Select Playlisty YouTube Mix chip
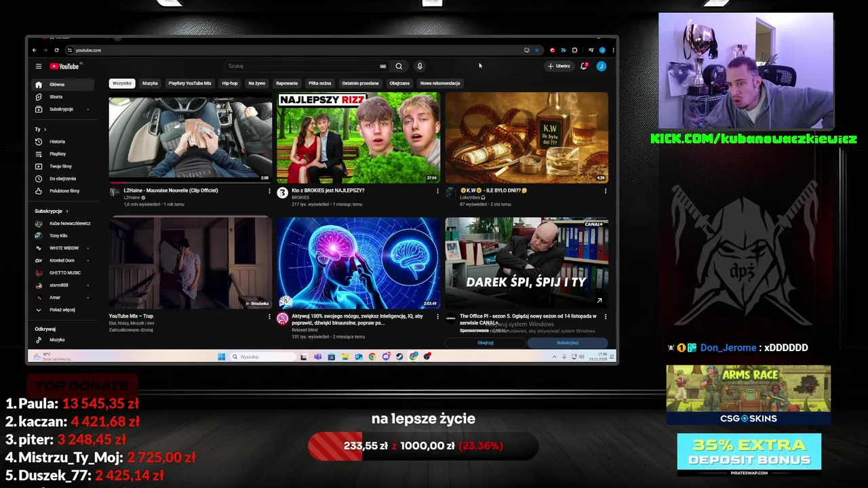The width and height of the screenshot is (868, 488). coord(190,83)
